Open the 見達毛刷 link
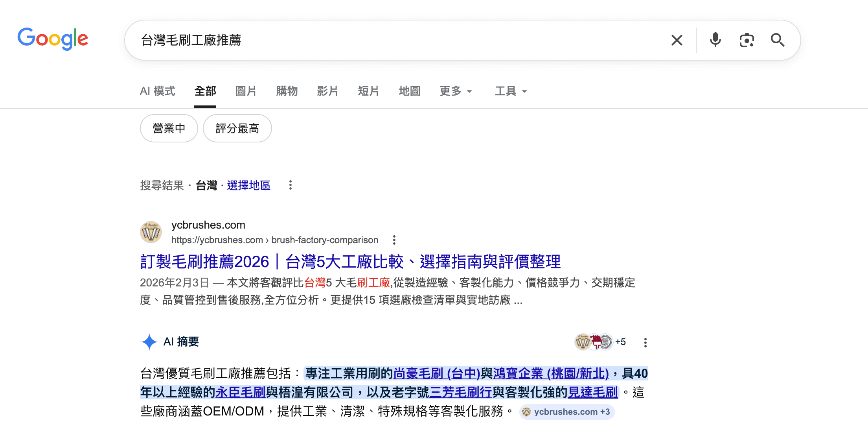Image resolution: width=868 pixels, height=432 pixels. click(x=593, y=392)
